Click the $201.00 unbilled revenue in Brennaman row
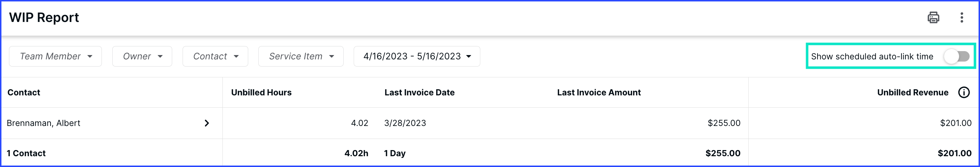The image size is (980, 167). tap(956, 123)
